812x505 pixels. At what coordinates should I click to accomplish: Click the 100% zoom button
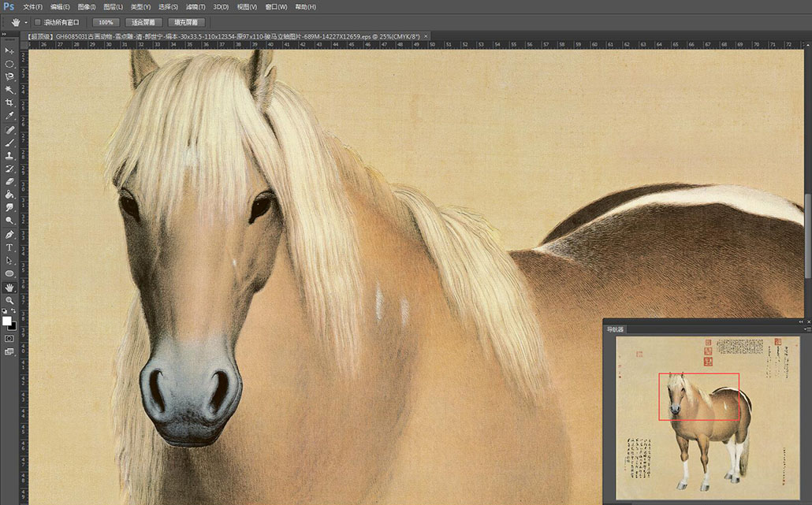tap(106, 22)
